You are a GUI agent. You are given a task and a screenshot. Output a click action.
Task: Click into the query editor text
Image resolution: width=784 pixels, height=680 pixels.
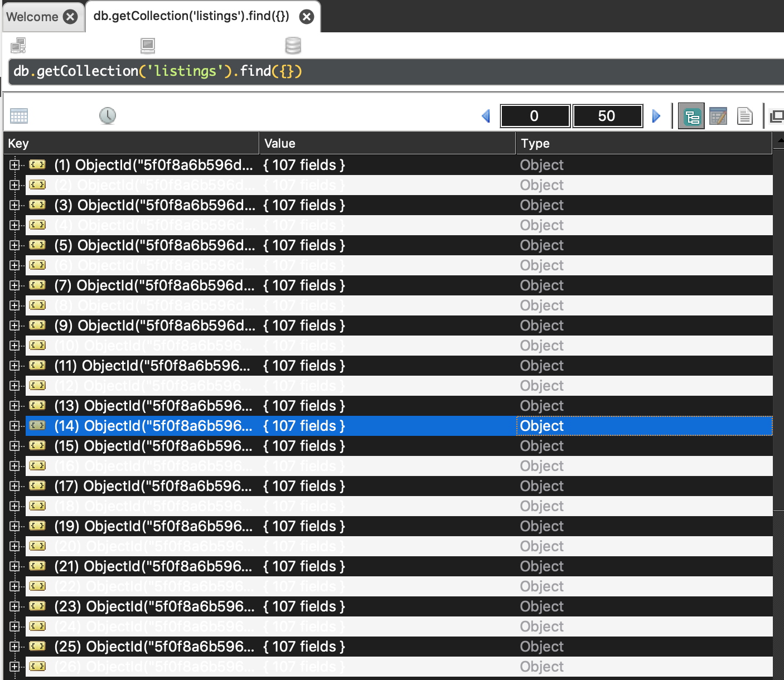pos(158,71)
